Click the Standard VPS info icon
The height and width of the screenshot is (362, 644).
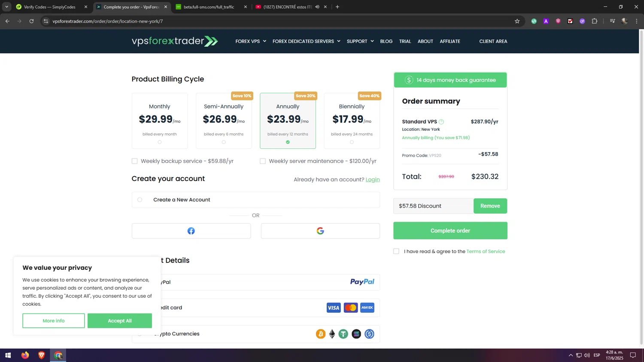pos(441,122)
